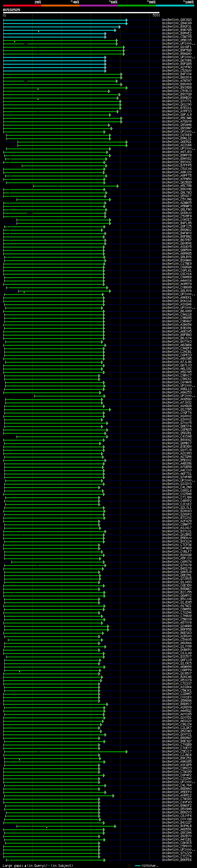Select UniRef100_B9RPY8 entry
Image resolution: width=197 pixels, height=868 pixels.
point(177,155)
